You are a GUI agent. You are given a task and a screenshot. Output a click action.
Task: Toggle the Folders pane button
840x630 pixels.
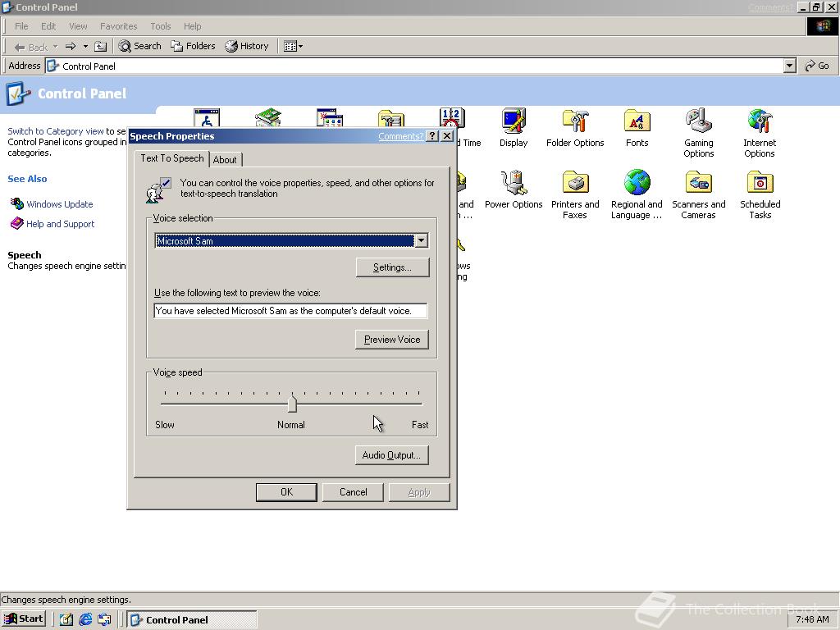point(193,46)
